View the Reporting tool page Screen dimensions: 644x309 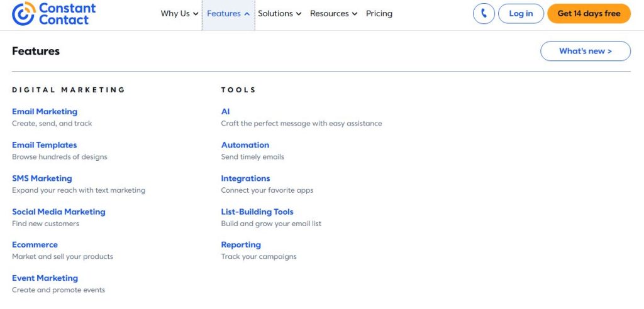coord(241,244)
